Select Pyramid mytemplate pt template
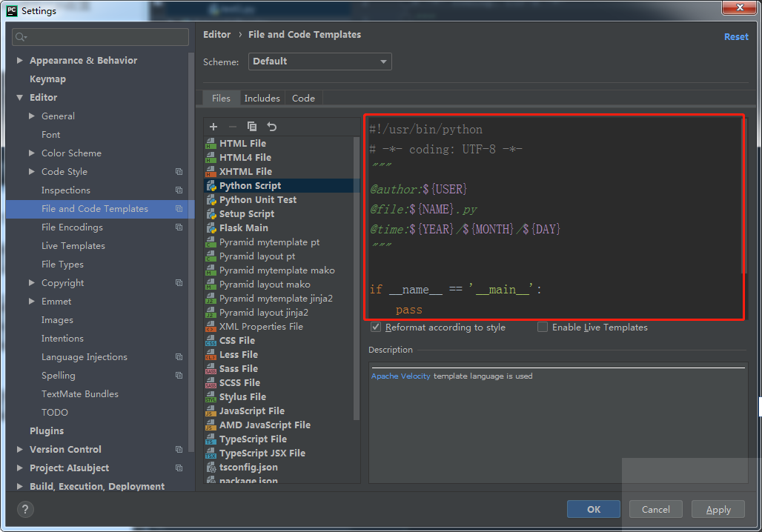Screen dimensions: 762x532 click(269, 242)
